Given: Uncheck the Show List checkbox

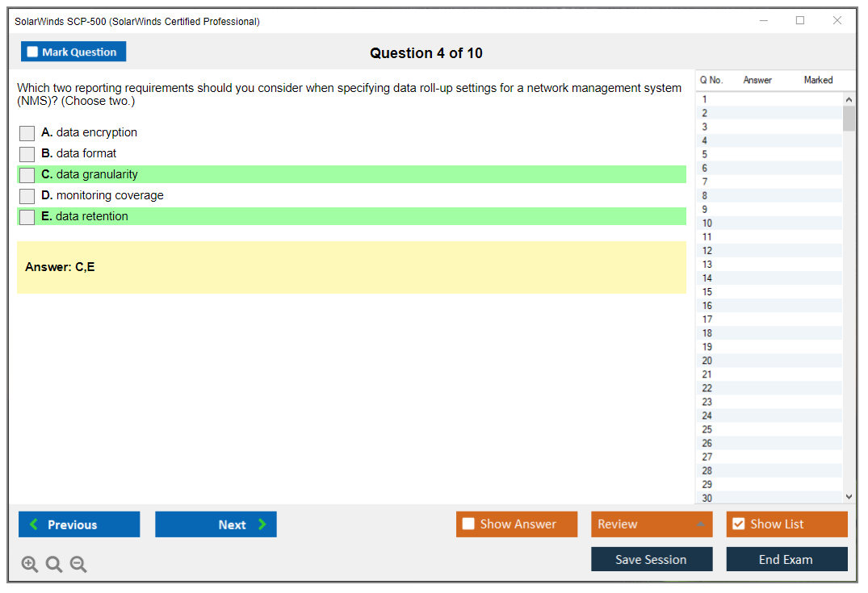Looking at the screenshot, I should [x=738, y=524].
